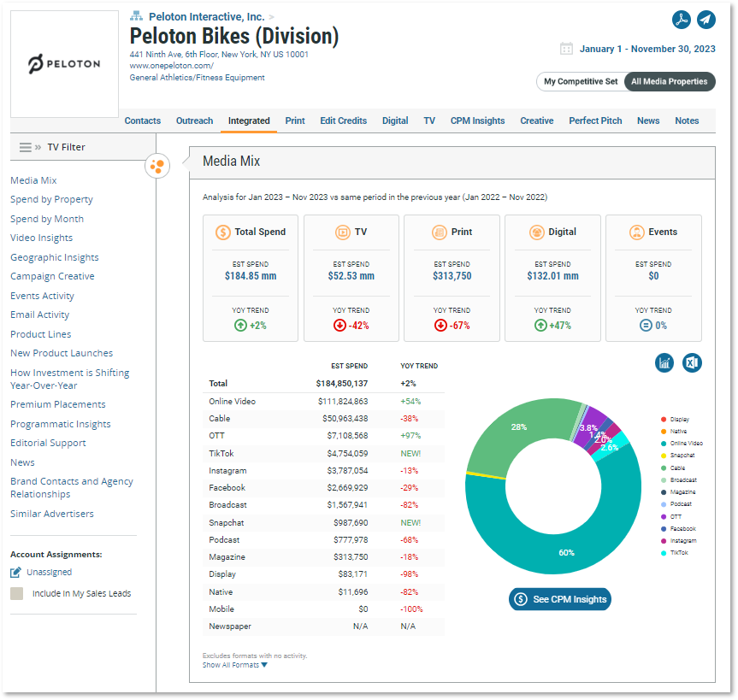Open the www.onepeloton.com website link
This screenshot has height=700, width=738.
pyautogui.click(x=172, y=66)
